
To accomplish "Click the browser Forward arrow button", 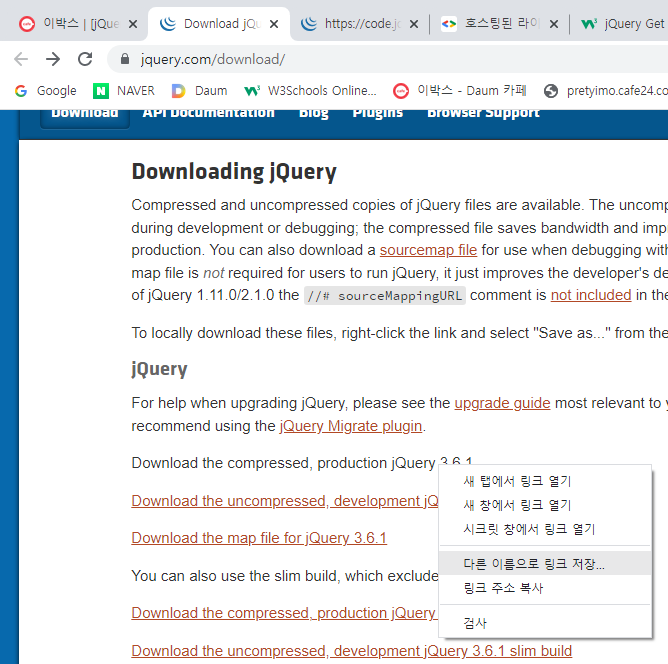I will (x=53, y=59).
